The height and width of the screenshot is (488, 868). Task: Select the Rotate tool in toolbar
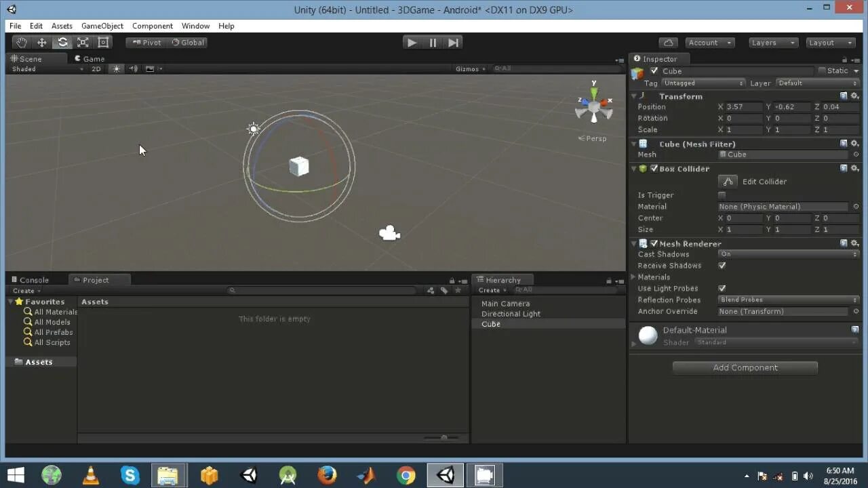pos(62,42)
